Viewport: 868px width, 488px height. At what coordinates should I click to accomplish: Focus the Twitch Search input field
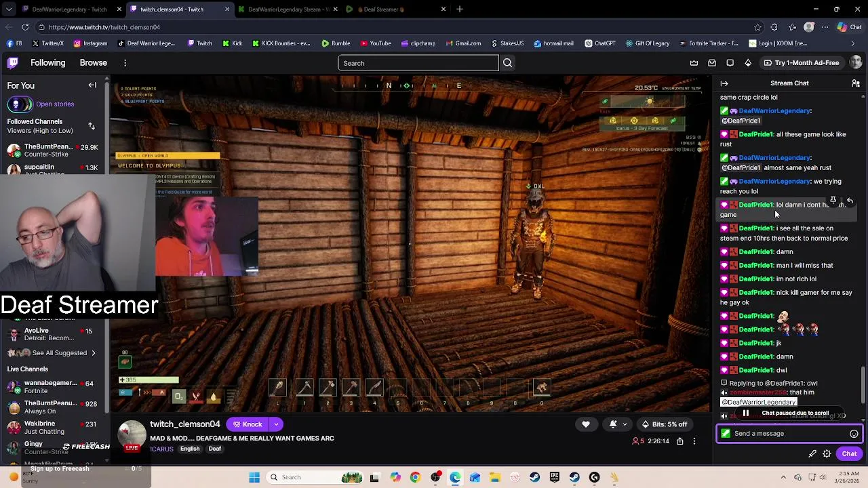point(418,63)
